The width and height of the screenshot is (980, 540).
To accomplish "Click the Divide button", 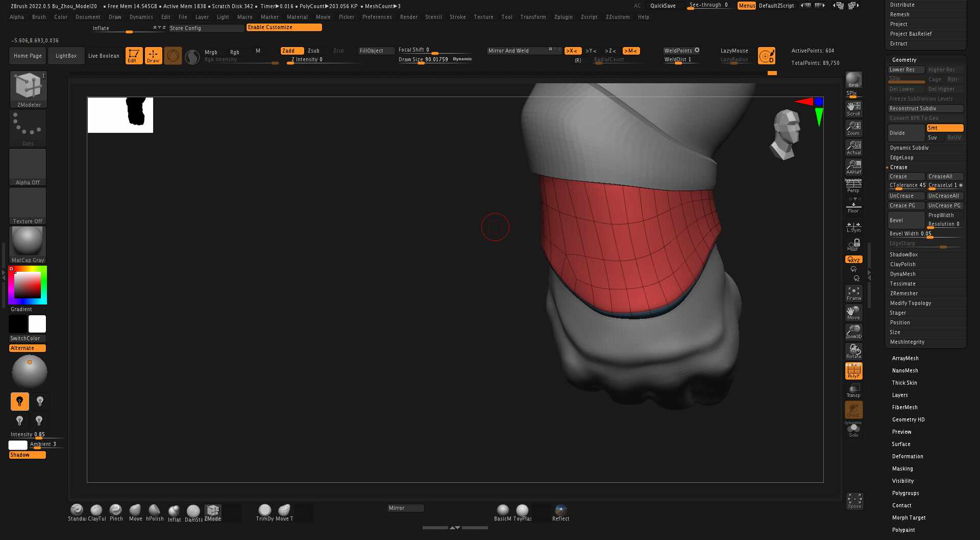I will (x=906, y=133).
